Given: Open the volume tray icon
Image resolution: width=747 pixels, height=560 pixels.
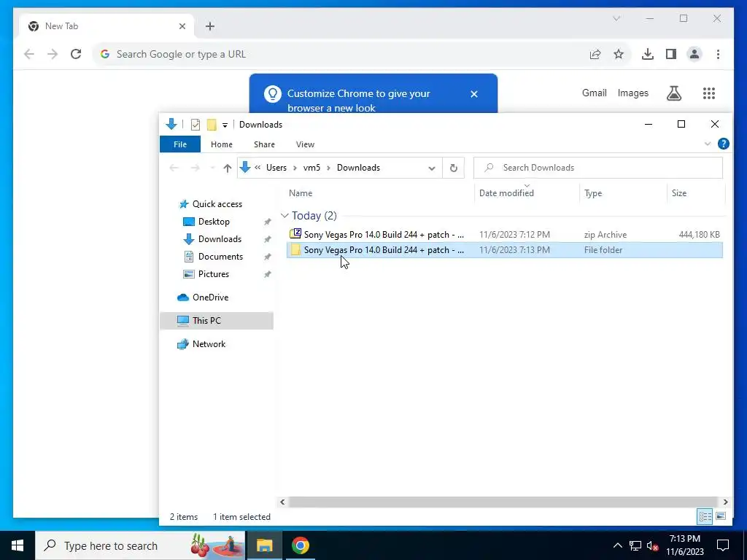Looking at the screenshot, I should [652, 545].
